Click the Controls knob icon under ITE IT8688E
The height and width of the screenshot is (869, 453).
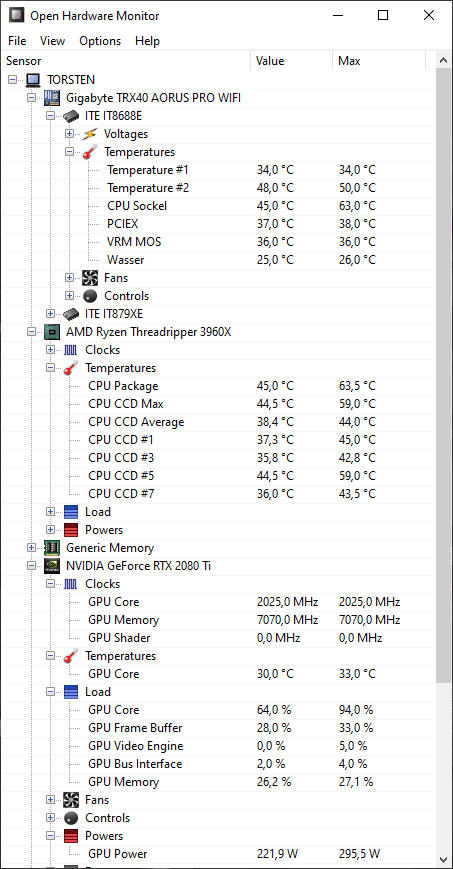(89, 296)
